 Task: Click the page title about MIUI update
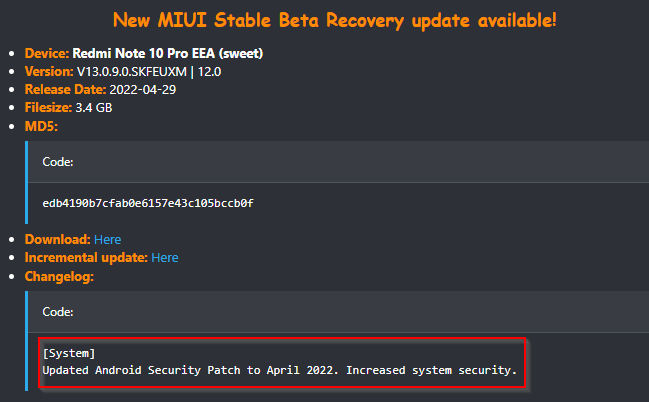click(334, 20)
